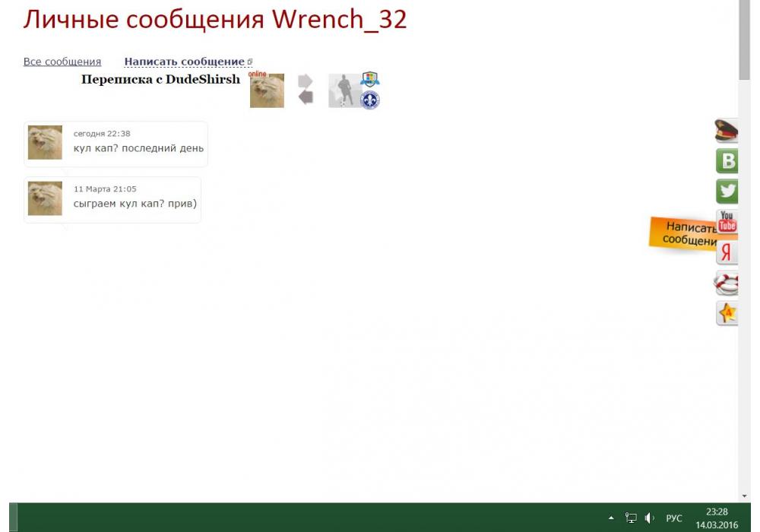
Task: Select message text 'кул кап? последний день'
Action: click(x=138, y=148)
